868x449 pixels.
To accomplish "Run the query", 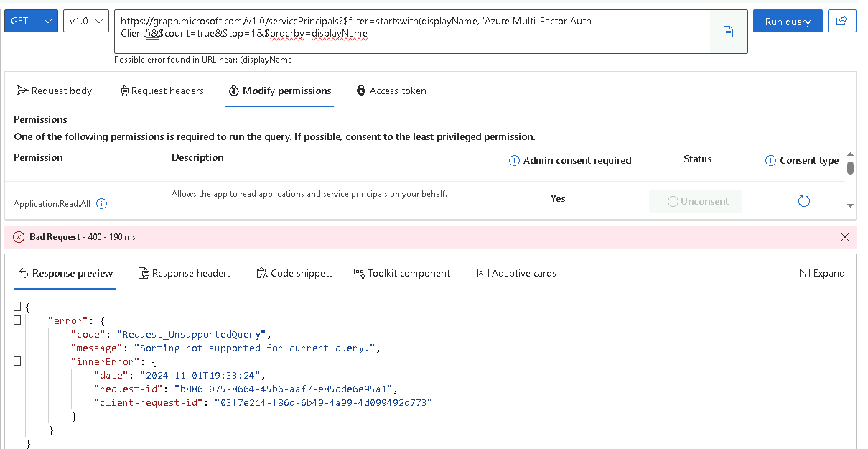I will [788, 21].
